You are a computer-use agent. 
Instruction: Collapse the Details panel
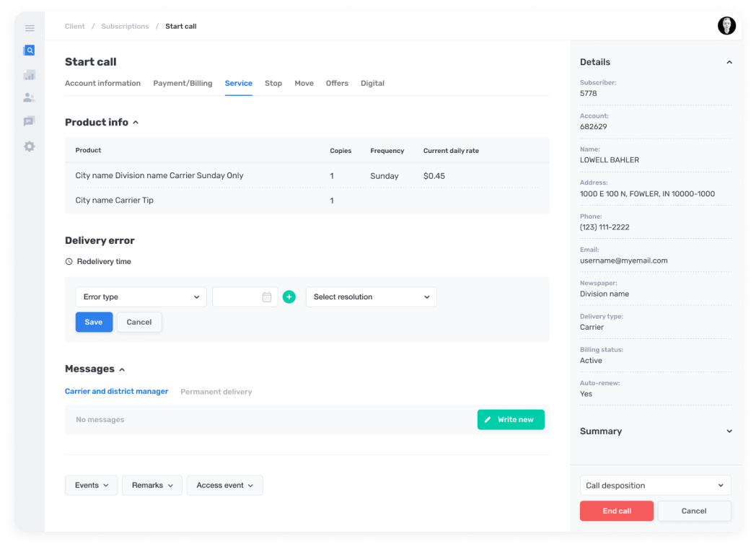tap(729, 62)
